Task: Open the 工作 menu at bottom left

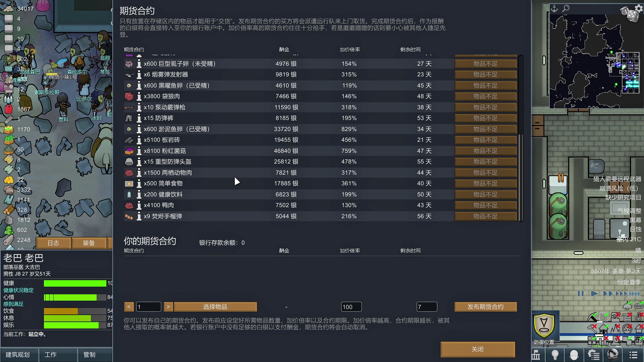Action: click(50, 355)
